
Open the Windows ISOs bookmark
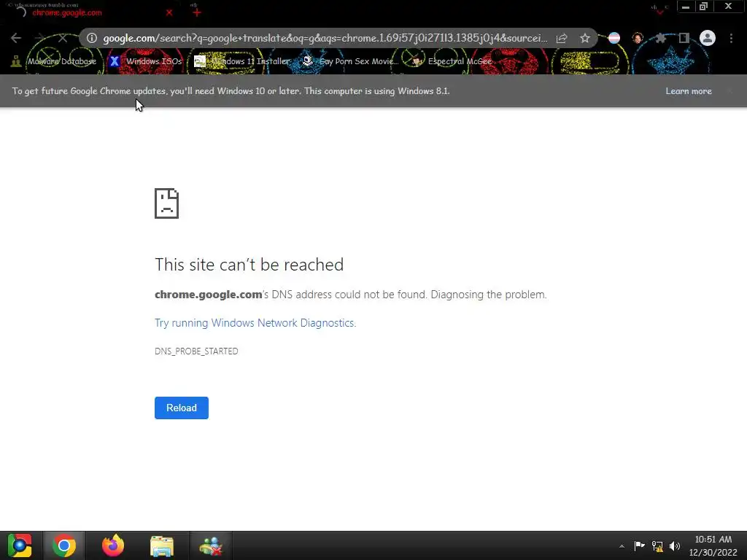coord(145,61)
